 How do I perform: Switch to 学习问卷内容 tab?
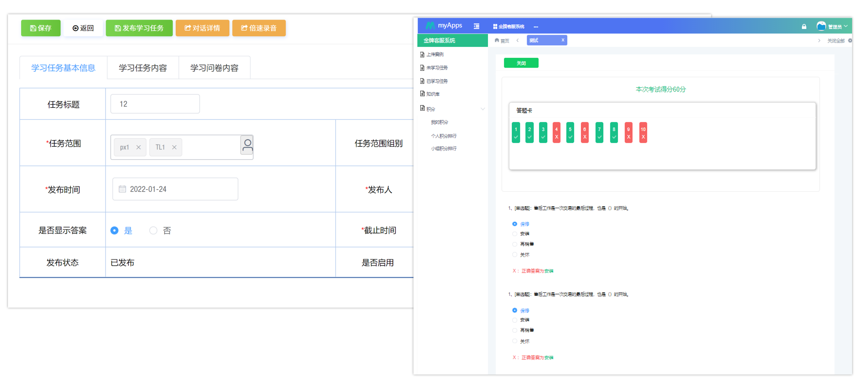pos(214,68)
